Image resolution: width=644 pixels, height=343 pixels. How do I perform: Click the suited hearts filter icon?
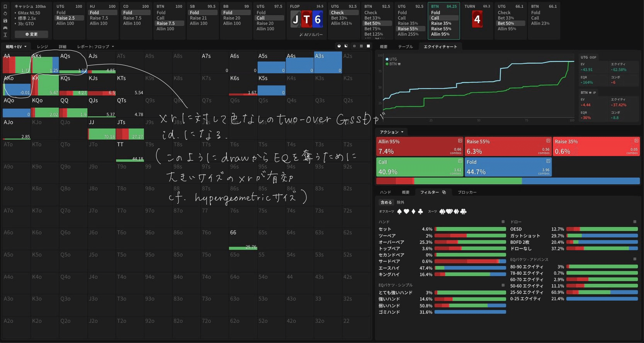pyautogui.click(x=449, y=212)
